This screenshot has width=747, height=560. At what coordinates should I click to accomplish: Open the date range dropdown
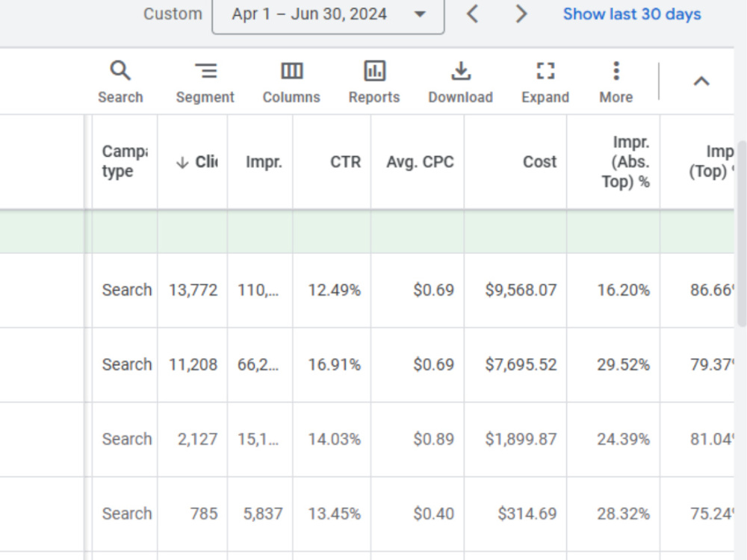tap(328, 15)
